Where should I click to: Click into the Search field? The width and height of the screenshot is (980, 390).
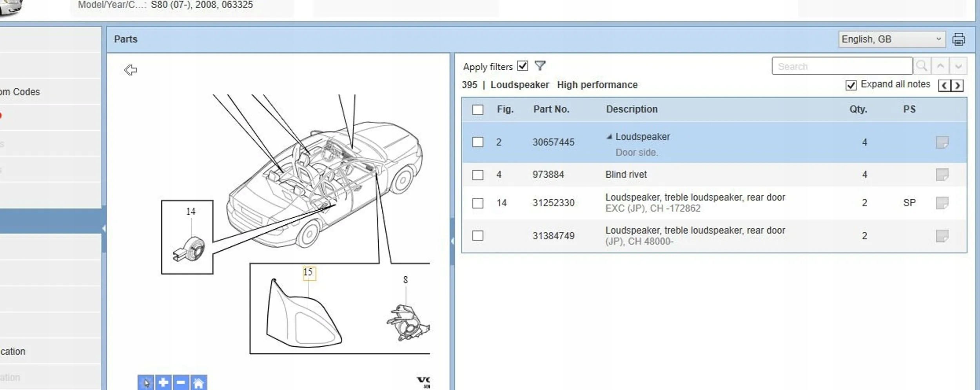(842, 66)
